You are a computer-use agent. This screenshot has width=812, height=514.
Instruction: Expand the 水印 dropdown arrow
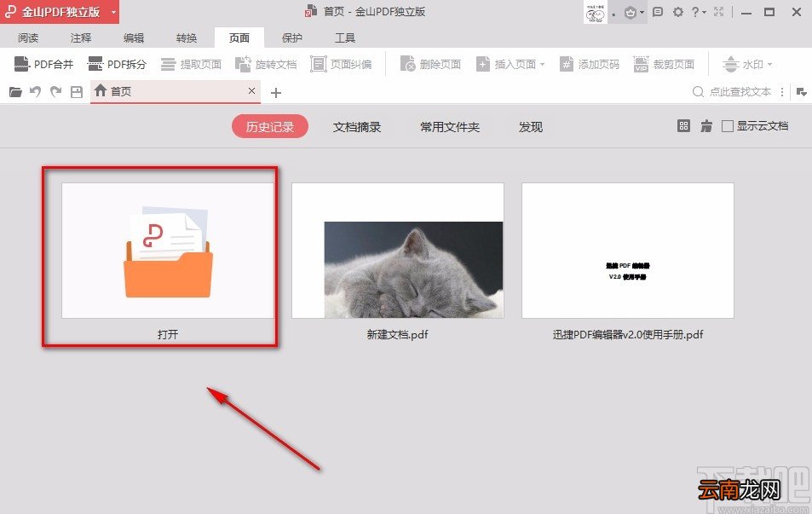[769, 65]
